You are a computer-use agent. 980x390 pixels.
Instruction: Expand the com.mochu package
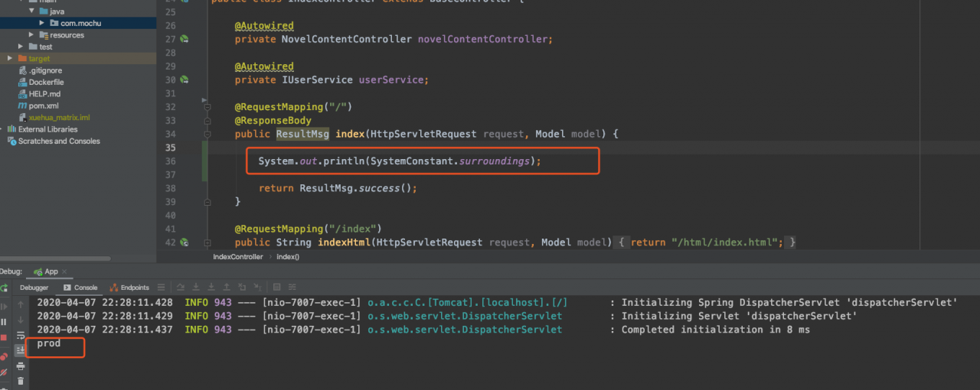(x=42, y=23)
